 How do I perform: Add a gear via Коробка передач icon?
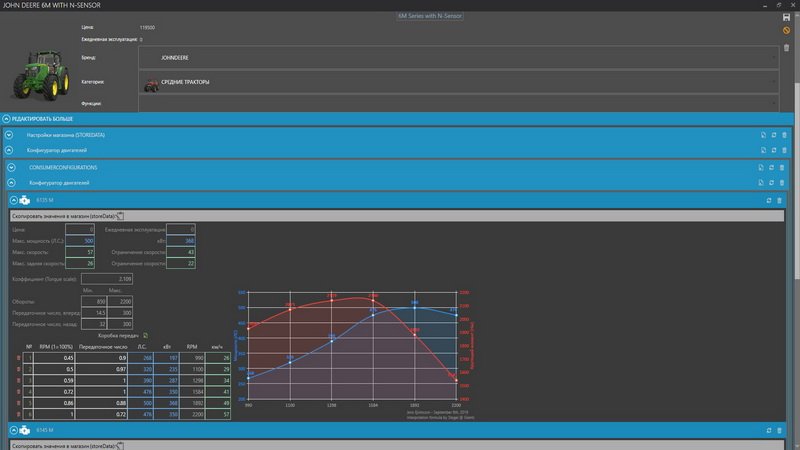[145, 336]
